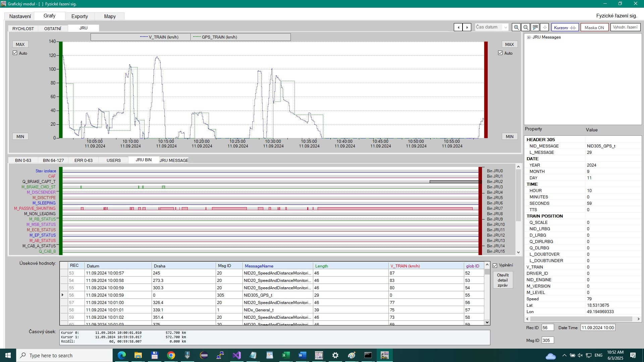This screenshot has width=644, height=362.
Task: Toggle the right Auto checkbox
Action: pyautogui.click(x=500, y=53)
